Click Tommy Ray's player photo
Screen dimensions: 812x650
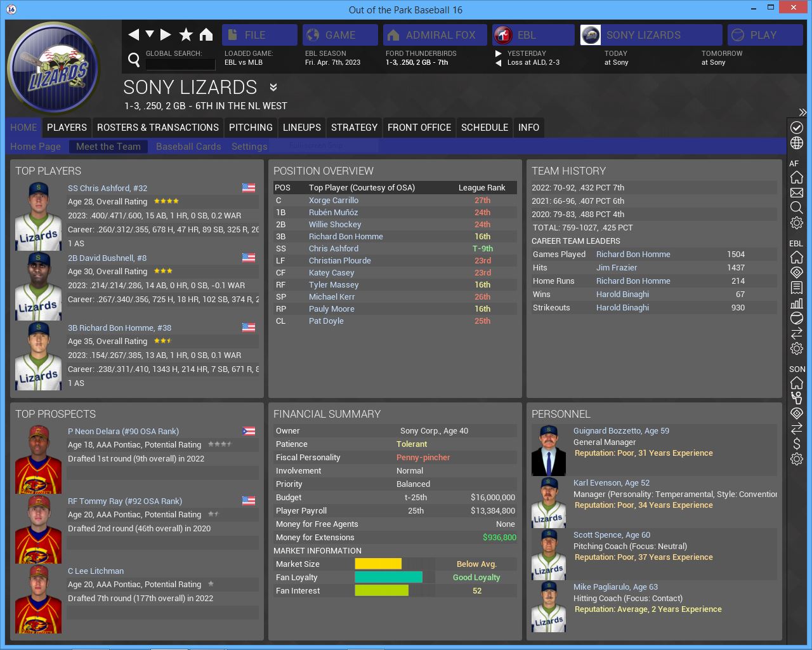39,529
